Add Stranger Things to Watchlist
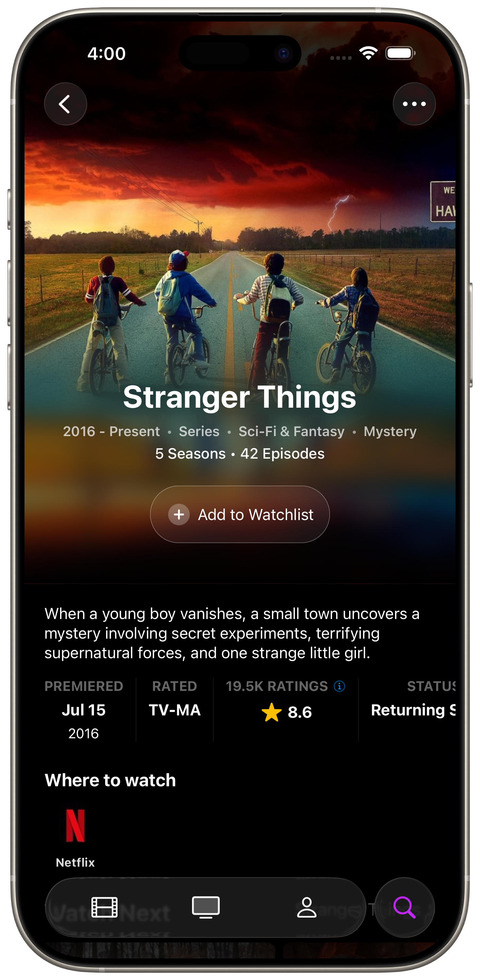This screenshot has width=480, height=980. tap(240, 514)
